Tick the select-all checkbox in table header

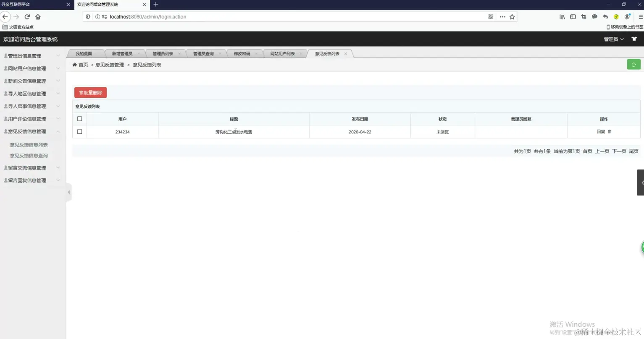[80, 119]
